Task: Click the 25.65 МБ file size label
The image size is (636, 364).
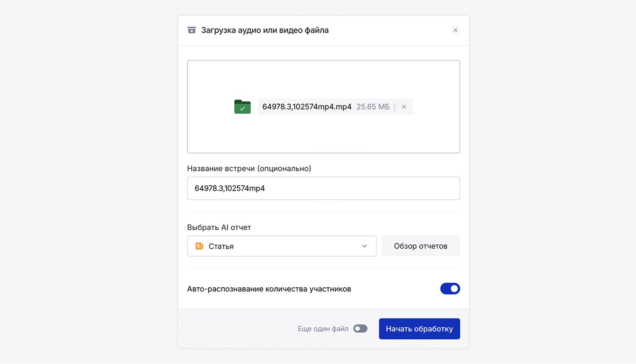Action: pyautogui.click(x=373, y=107)
